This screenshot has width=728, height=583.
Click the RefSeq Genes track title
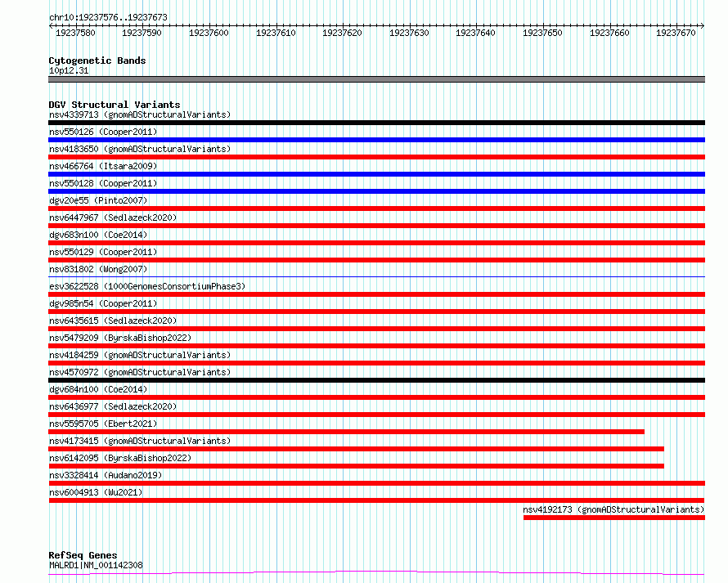pos(83,556)
